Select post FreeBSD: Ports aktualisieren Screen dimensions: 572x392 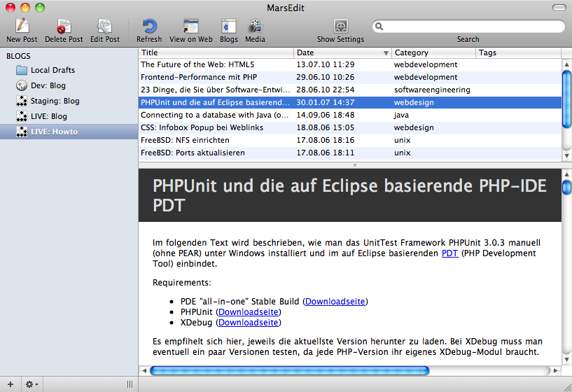pos(350,153)
